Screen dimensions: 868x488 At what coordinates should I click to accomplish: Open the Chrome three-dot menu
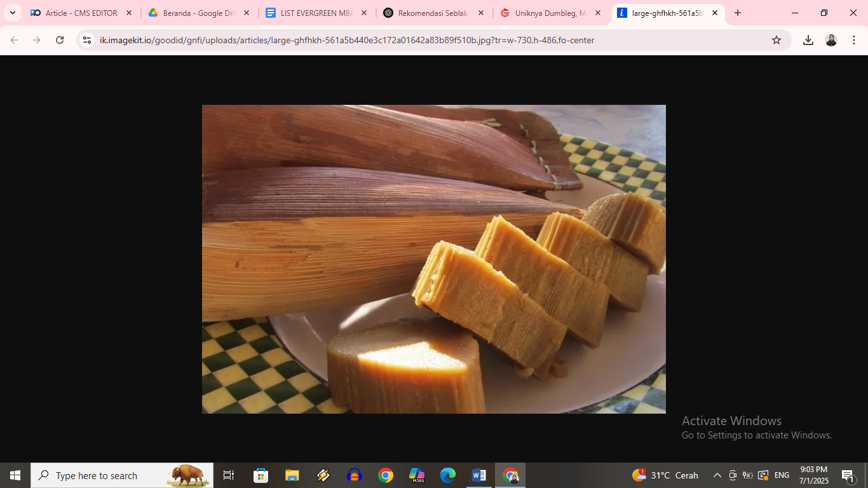(x=853, y=40)
